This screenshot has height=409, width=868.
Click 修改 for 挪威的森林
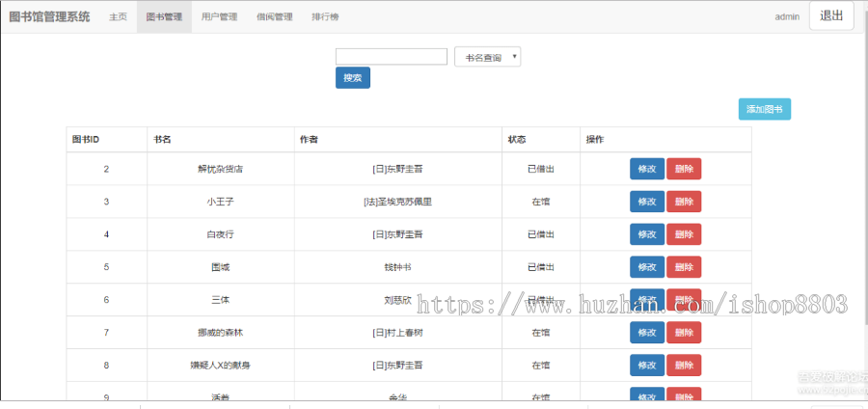[x=647, y=332]
